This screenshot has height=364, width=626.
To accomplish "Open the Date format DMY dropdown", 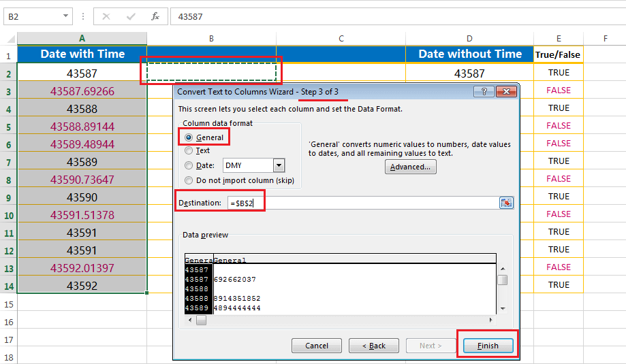I will 279,165.
